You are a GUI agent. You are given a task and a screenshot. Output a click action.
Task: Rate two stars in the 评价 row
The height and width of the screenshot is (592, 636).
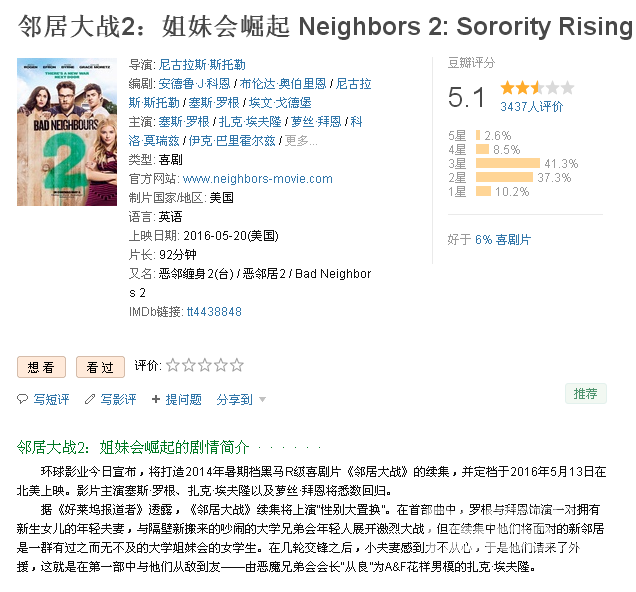(189, 366)
